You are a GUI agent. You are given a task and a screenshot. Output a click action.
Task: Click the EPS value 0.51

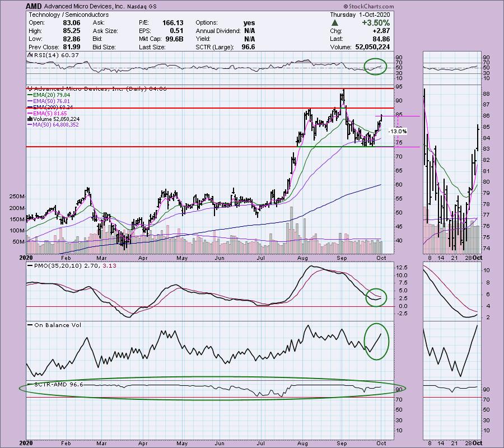(x=176, y=31)
